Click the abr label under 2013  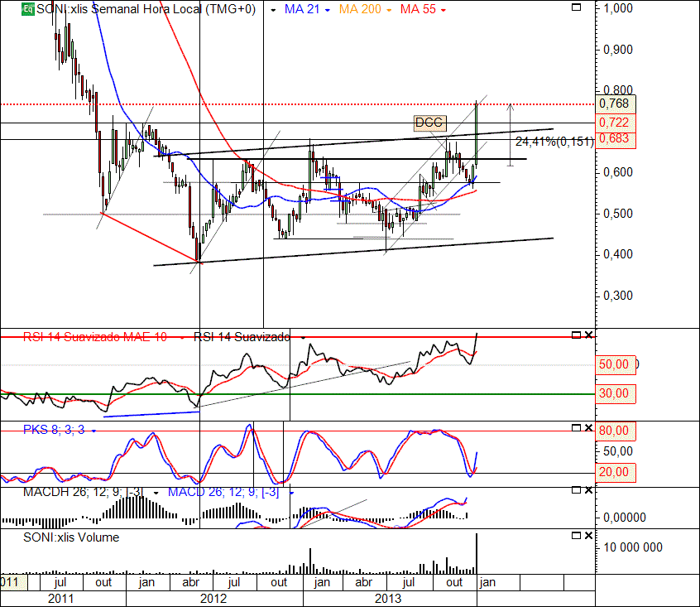point(364,582)
